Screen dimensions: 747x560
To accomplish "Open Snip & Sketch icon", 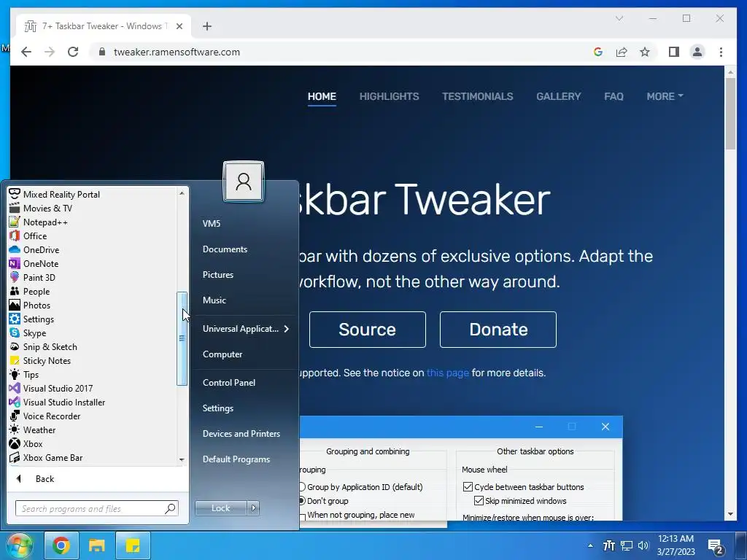I will pyautogui.click(x=15, y=346).
